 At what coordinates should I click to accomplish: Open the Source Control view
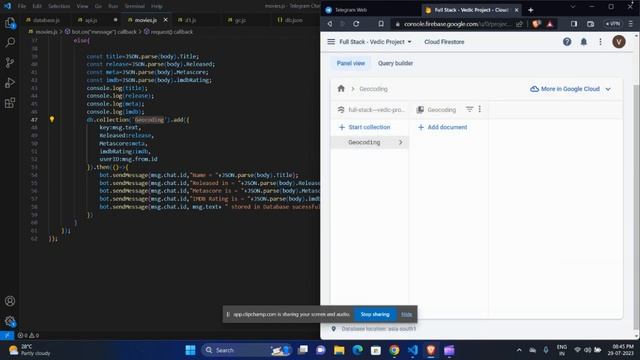click(10, 62)
